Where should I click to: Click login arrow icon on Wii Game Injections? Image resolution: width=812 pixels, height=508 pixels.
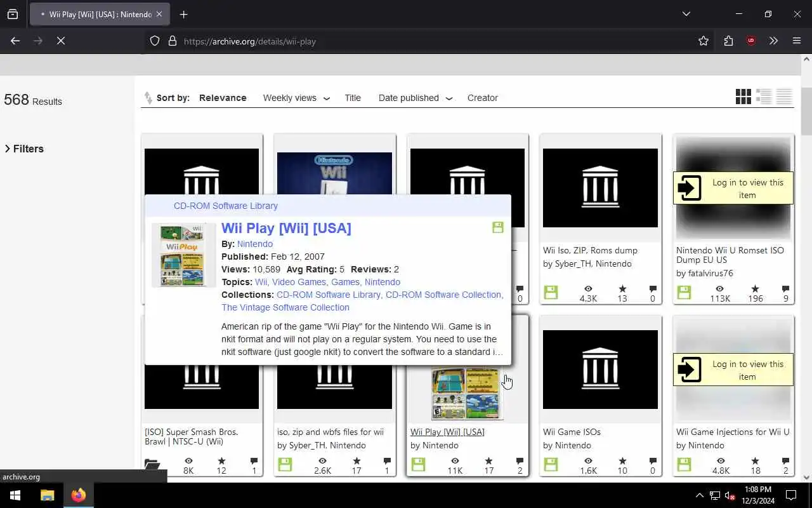pyautogui.click(x=689, y=370)
